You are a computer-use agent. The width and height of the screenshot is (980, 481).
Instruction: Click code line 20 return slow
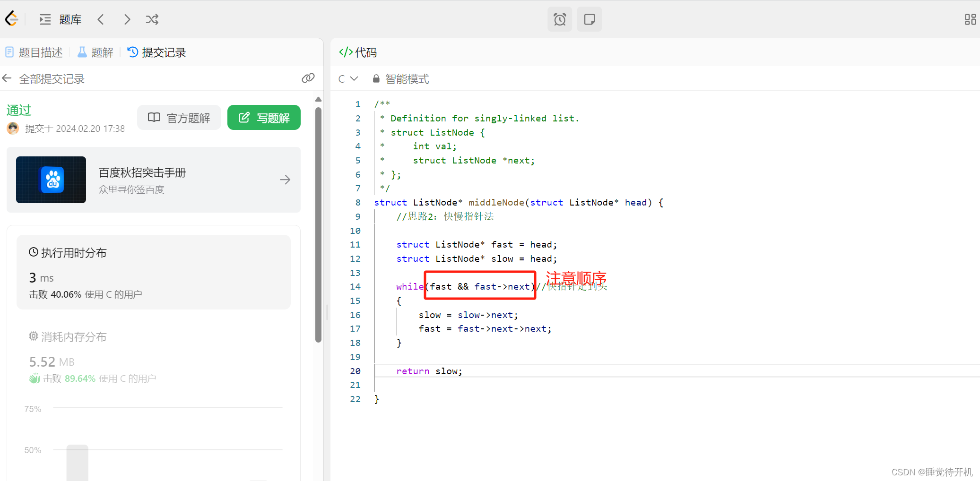coord(429,371)
